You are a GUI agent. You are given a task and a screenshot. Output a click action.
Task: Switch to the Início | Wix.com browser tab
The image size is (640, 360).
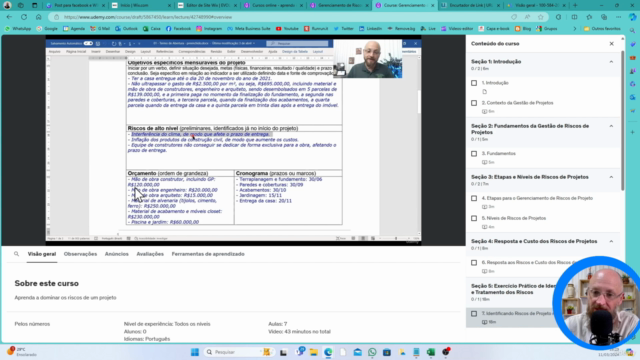[141, 5]
